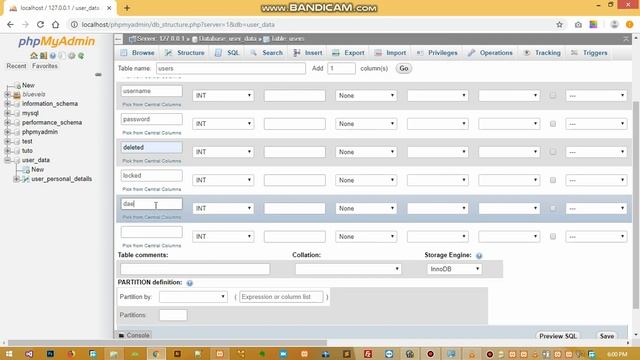Open the Export tab

[348, 53]
